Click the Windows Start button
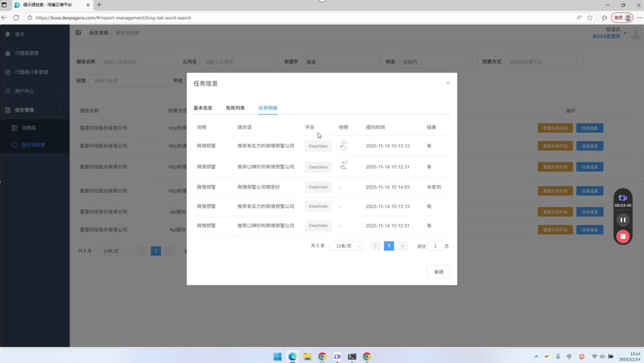 click(277, 356)
